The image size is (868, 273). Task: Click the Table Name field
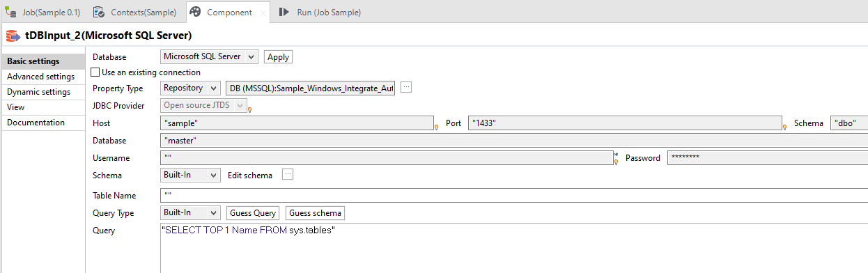514,196
